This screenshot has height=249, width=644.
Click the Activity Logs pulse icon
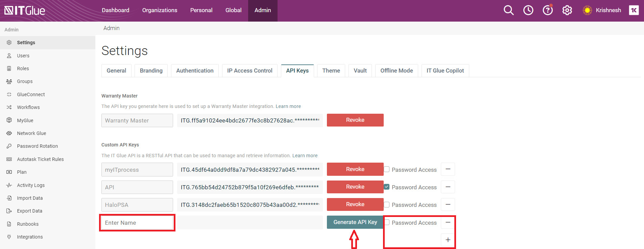pos(9,185)
